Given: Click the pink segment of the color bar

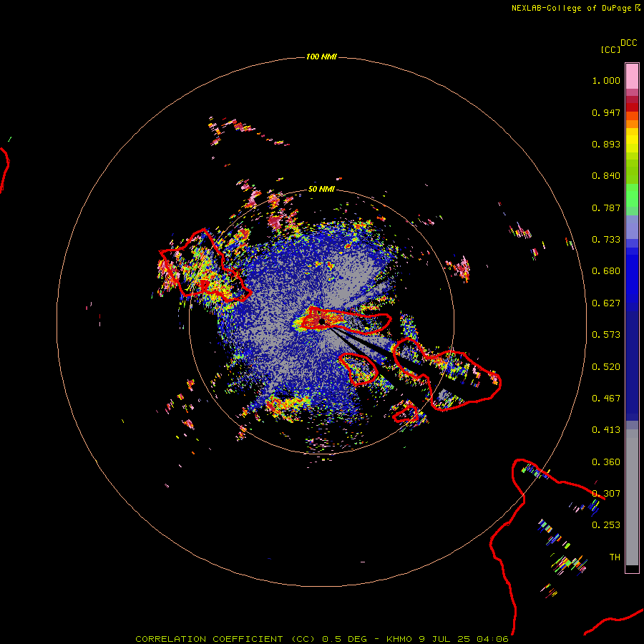Looking at the screenshot, I should [632, 77].
